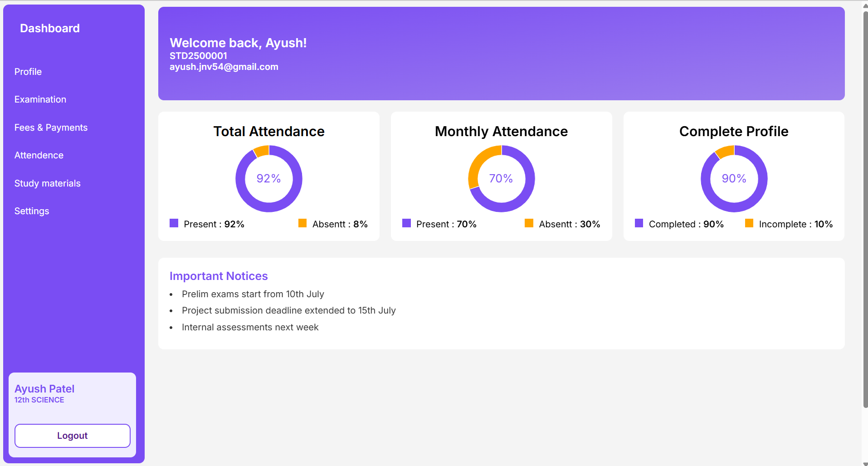This screenshot has width=868, height=466.
Task: Click the Incomplete legend square under Complete Profile
Action: point(749,223)
